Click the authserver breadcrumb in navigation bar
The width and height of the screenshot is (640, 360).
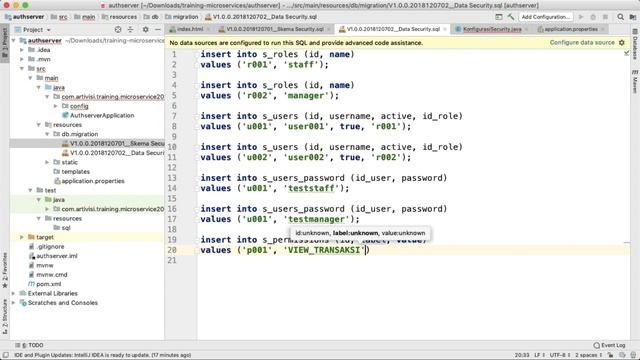[x=24, y=17]
